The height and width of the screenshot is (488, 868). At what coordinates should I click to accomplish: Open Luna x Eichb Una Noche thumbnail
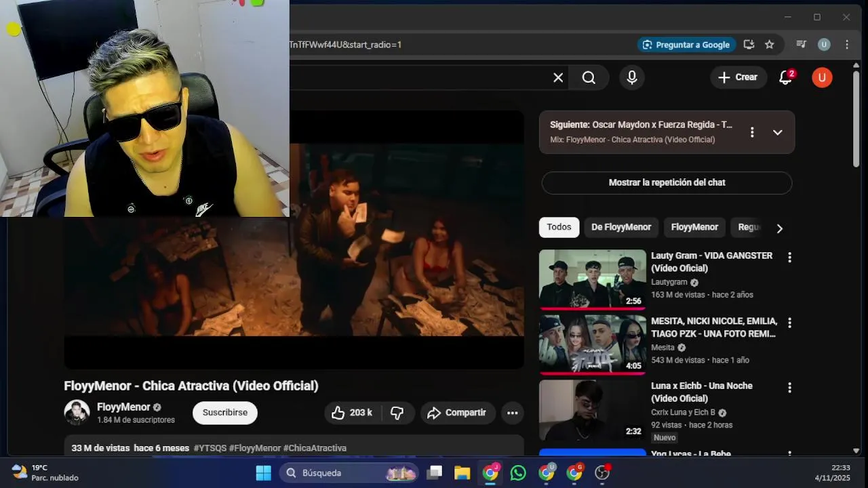593,410
